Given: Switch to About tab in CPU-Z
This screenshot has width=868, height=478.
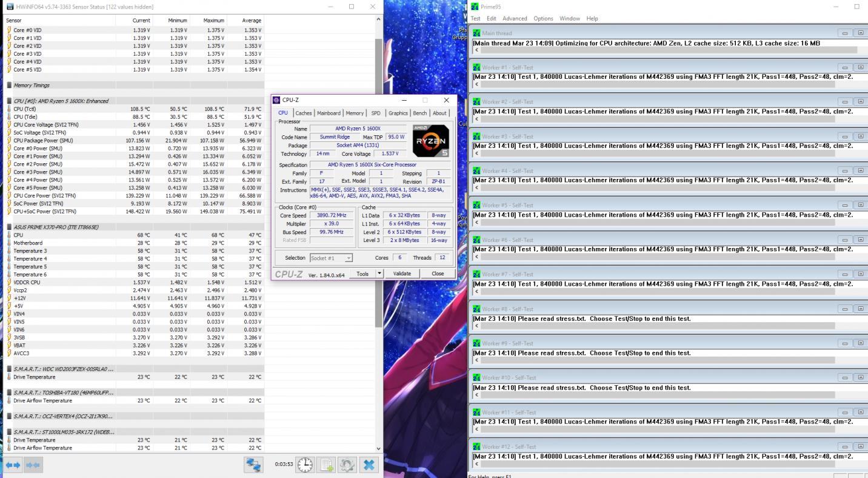Looking at the screenshot, I should (x=439, y=113).
